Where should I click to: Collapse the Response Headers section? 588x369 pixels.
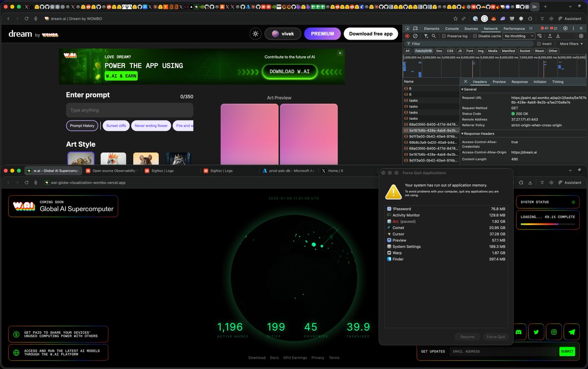[x=478, y=134]
